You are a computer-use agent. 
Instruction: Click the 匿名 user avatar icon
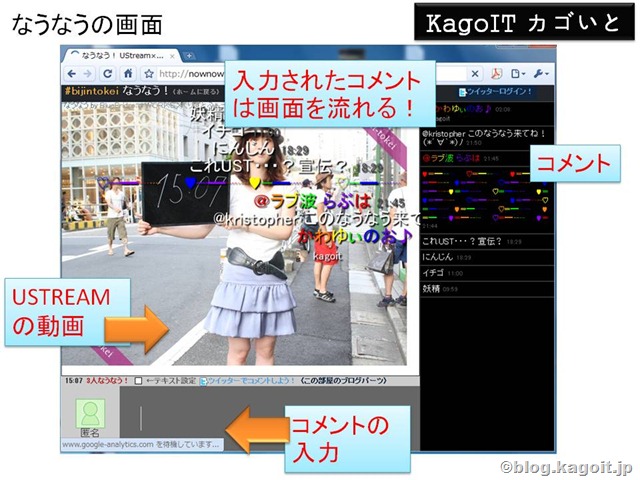click(x=90, y=414)
